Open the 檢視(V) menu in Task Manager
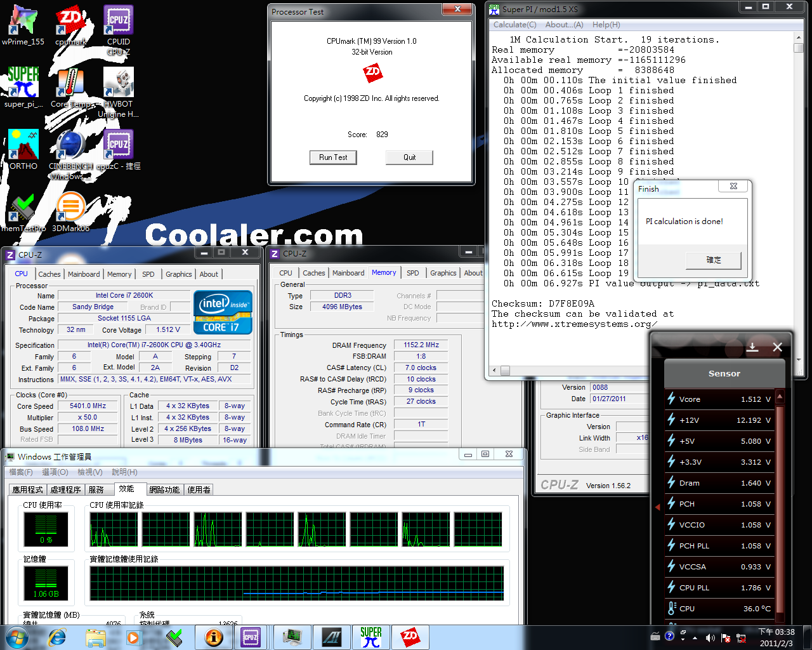Screen dimensions: 812x650 coord(90,472)
